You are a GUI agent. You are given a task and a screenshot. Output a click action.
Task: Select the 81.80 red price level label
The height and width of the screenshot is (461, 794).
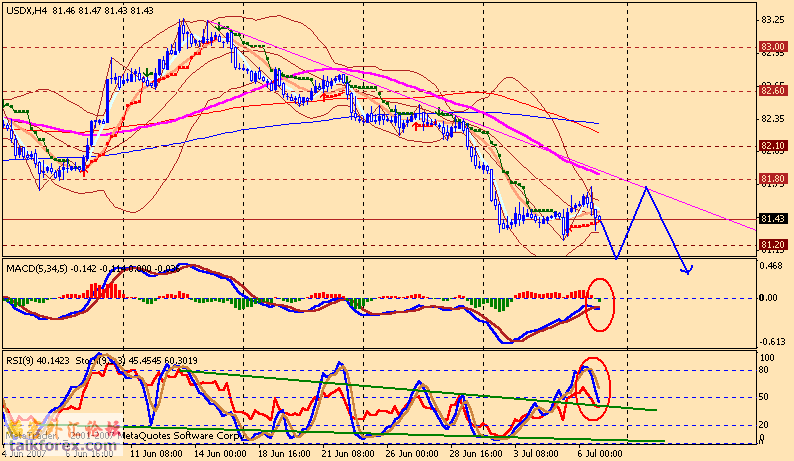coord(773,179)
